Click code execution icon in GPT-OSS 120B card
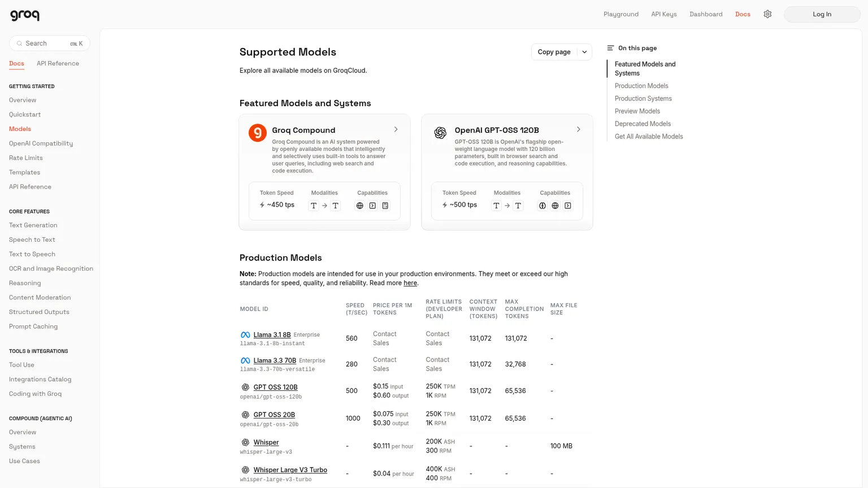The image size is (868, 488). coord(568,206)
